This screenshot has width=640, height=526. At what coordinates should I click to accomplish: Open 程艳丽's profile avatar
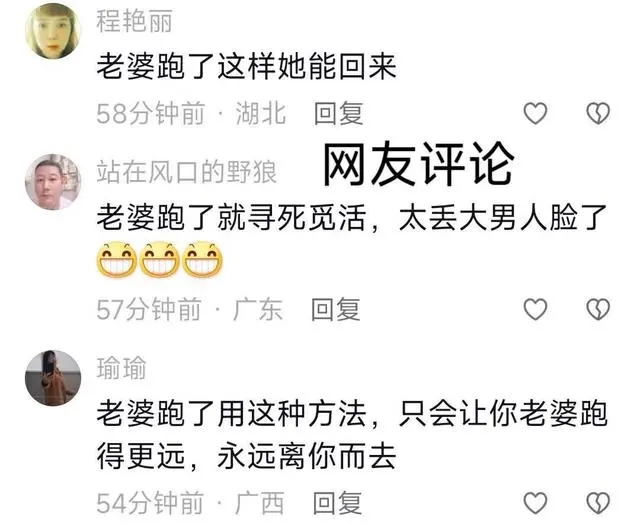coord(53,31)
